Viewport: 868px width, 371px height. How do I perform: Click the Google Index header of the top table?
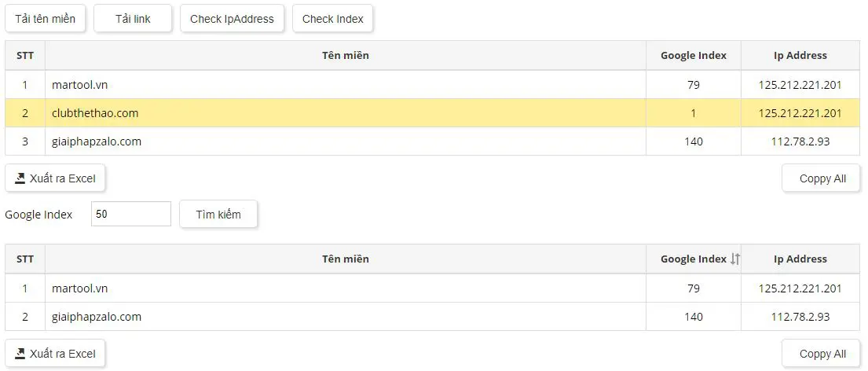[x=694, y=55]
